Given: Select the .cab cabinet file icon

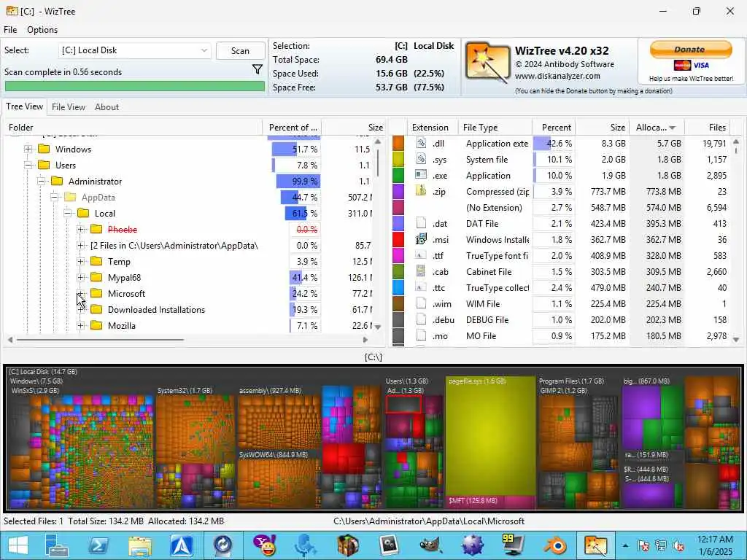Looking at the screenshot, I should click(x=421, y=271).
